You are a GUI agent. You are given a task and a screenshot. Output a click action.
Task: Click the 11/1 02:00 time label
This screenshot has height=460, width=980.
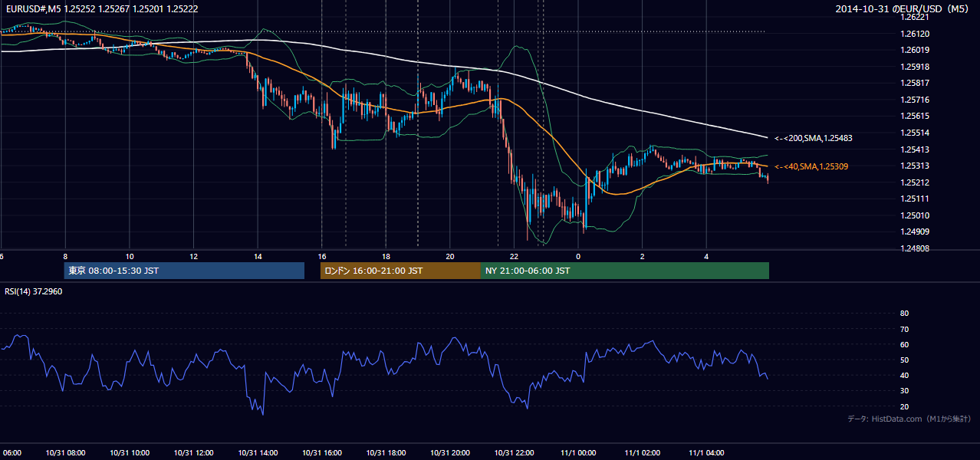click(643, 452)
